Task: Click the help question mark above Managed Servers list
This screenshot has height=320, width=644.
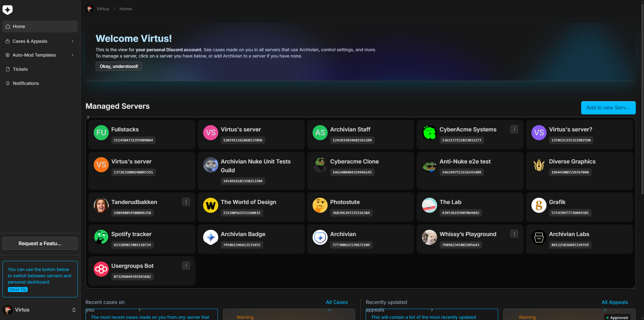Action: coord(88,117)
